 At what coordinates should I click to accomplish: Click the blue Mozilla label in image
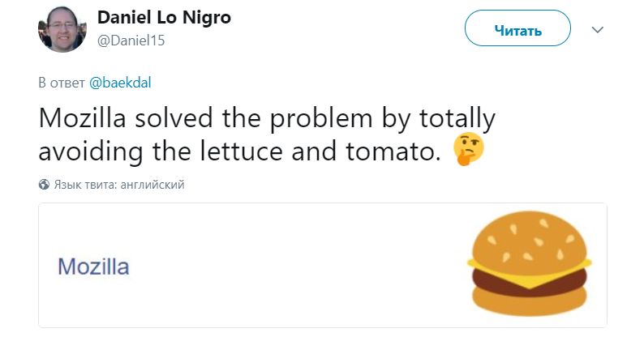[94, 267]
